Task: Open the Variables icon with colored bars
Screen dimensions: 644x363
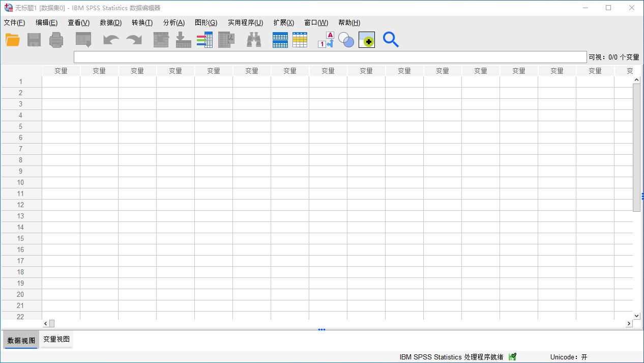Action: click(x=204, y=40)
